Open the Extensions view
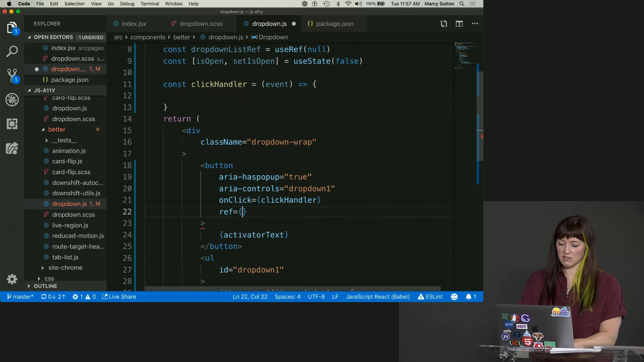The image size is (644, 362). pyautogui.click(x=12, y=124)
